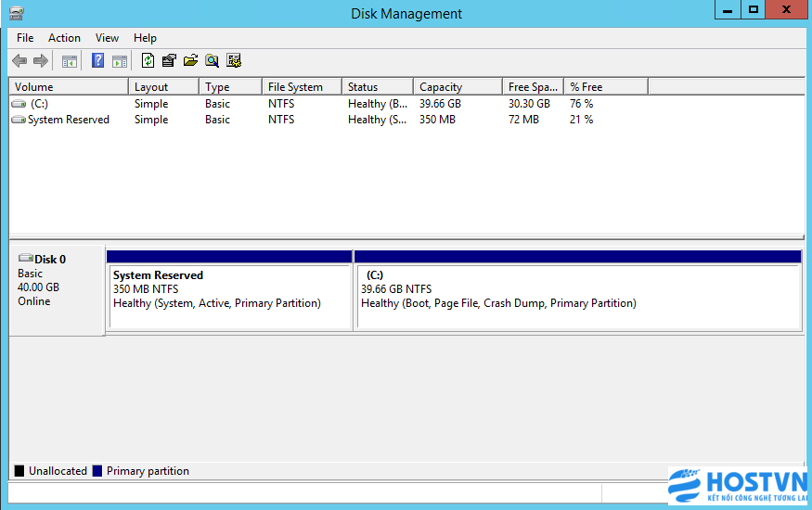The image size is (812, 510).
Task: Toggle the Show/Hide Console Tree icon
Action: coord(70,61)
